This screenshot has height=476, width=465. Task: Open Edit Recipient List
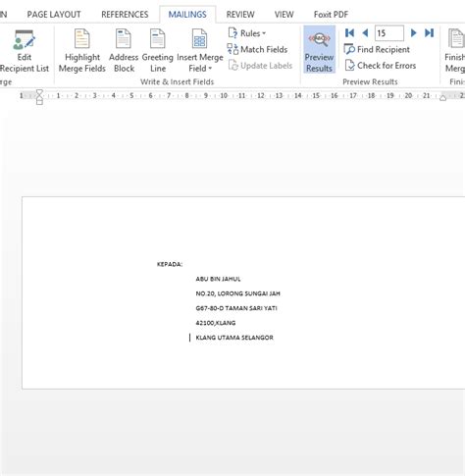point(25,51)
